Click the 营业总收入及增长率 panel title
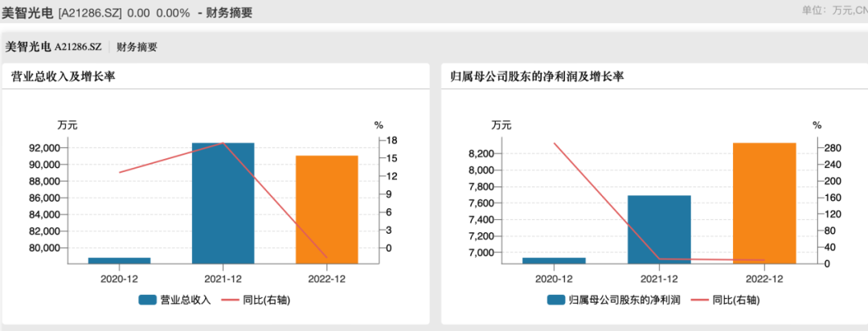 pos(63,77)
